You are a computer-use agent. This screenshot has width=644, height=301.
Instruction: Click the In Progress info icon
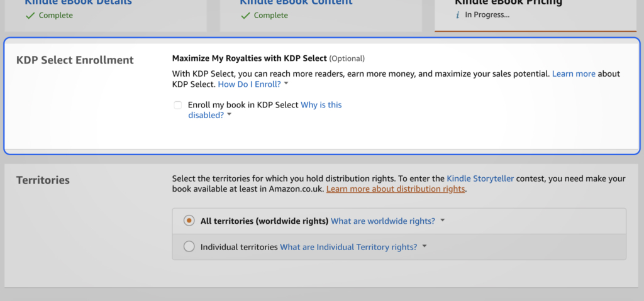[x=458, y=15]
